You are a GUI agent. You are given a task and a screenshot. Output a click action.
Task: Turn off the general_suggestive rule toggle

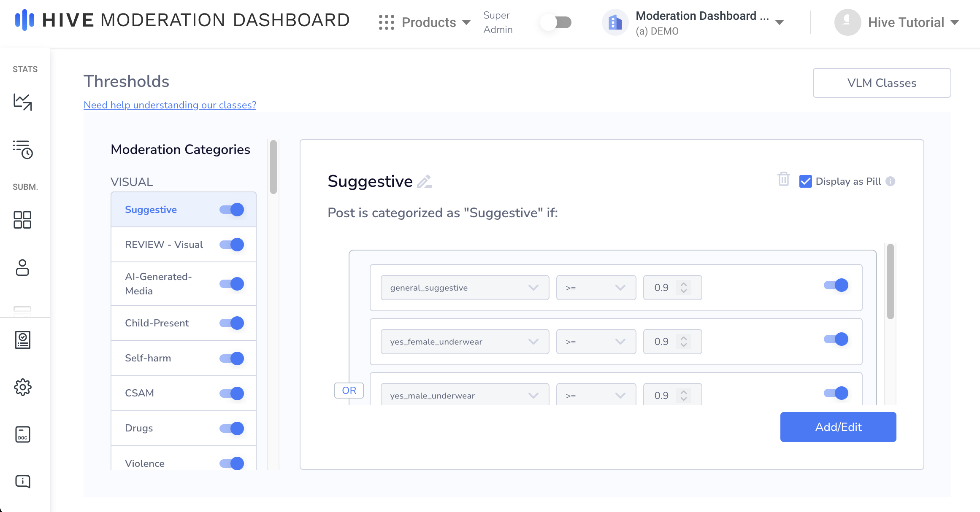[x=836, y=286]
